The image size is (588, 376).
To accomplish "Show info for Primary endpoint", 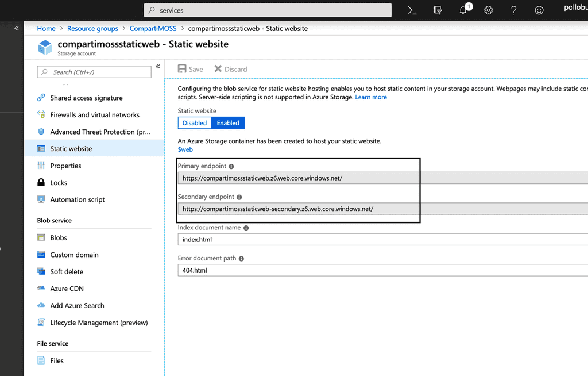I will [x=231, y=166].
